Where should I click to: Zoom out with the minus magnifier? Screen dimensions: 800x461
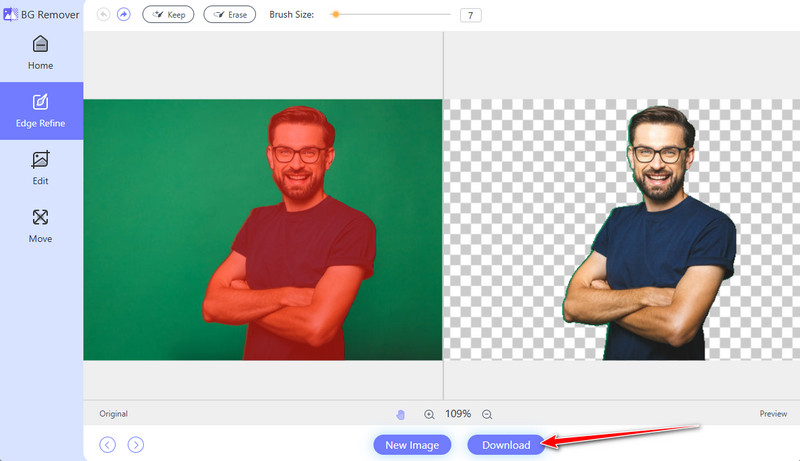coord(487,414)
